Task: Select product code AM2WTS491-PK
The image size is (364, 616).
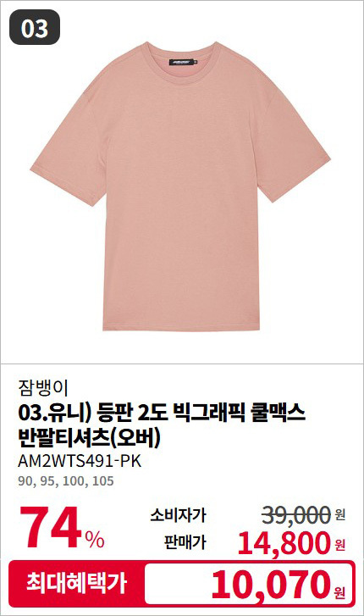Action: click(x=80, y=461)
